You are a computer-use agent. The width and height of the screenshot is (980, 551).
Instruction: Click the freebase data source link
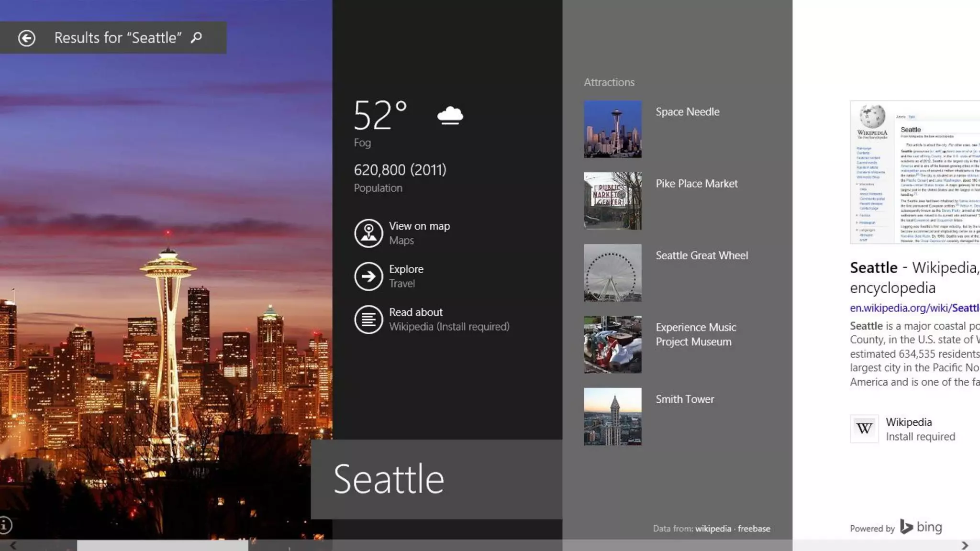pyautogui.click(x=754, y=529)
